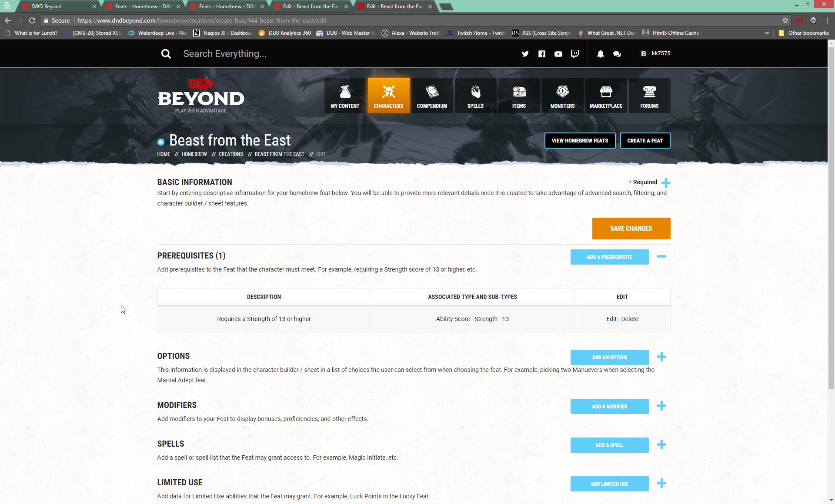Open 'What is for Lunch?' bookmark
This screenshot has height=504, width=835.
(x=31, y=33)
